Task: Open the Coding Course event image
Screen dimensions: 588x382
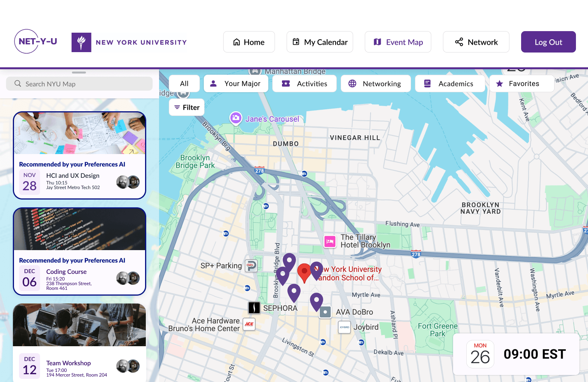Action: point(80,230)
